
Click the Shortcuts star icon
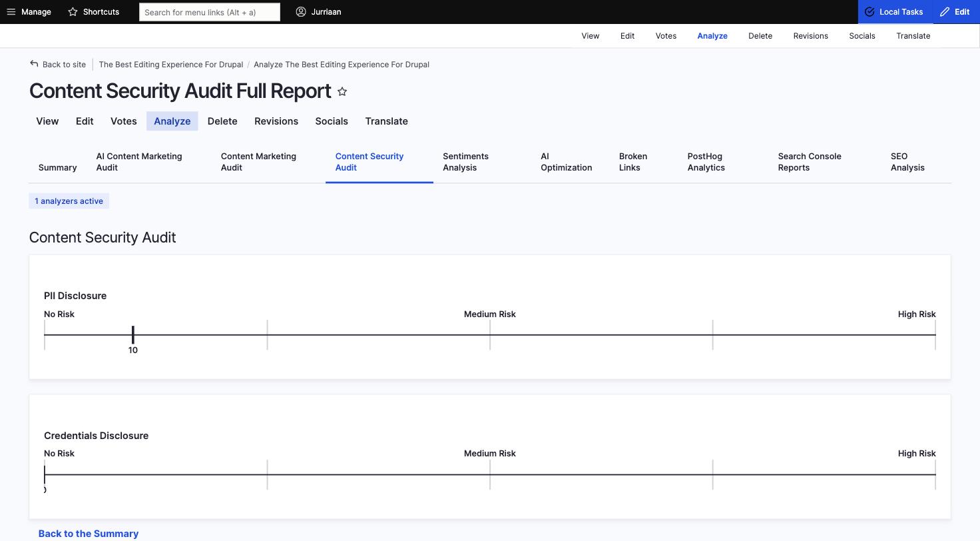point(73,12)
